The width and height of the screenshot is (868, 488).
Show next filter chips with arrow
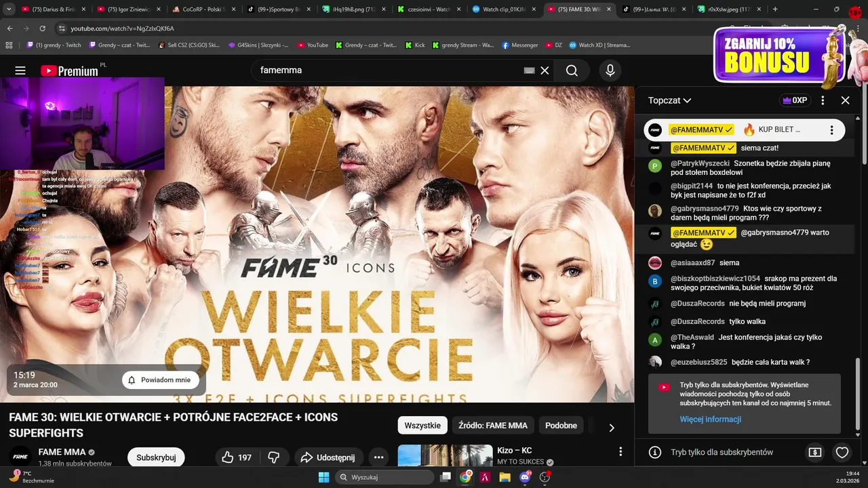(611, 428)
